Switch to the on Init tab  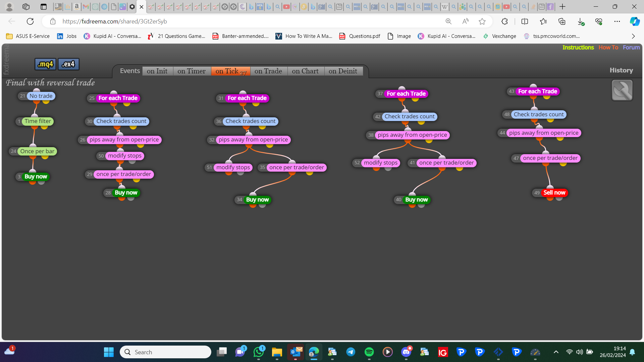point(157,71)
